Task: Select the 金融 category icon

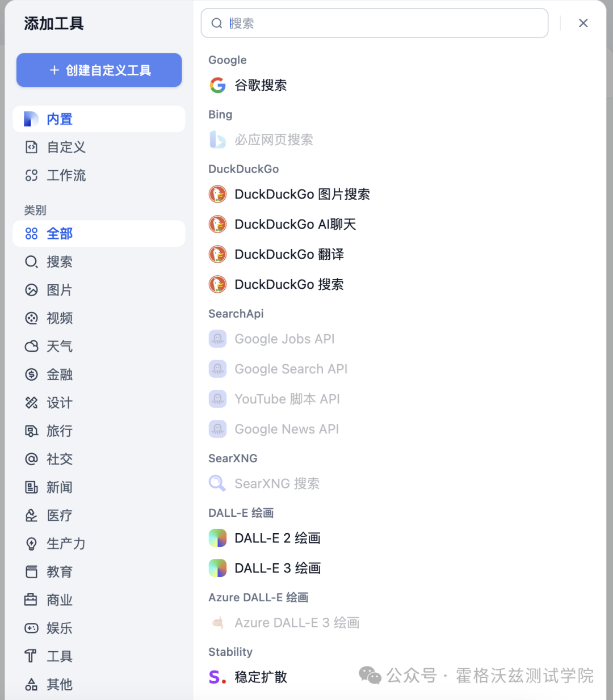Action: (x=32, y=374)
